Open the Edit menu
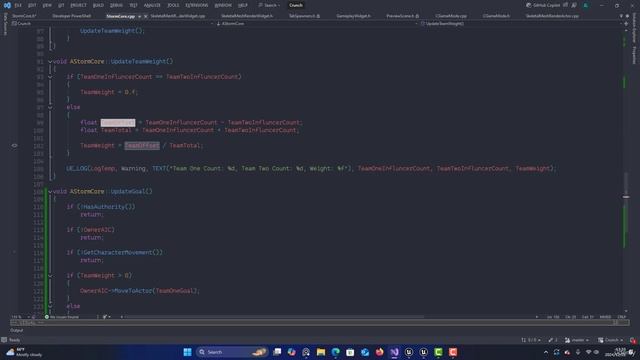 point(32,5)
